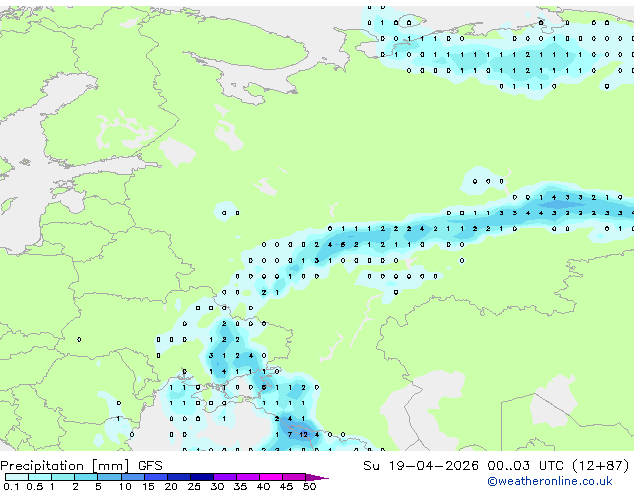Click the 20–25 mm legend color segment
This screenshot has height=490, width=634.
coord(179,477)
